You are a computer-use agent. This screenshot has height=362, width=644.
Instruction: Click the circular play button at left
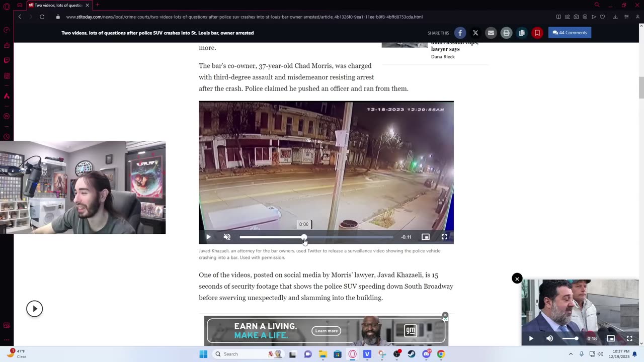point(34,309)
